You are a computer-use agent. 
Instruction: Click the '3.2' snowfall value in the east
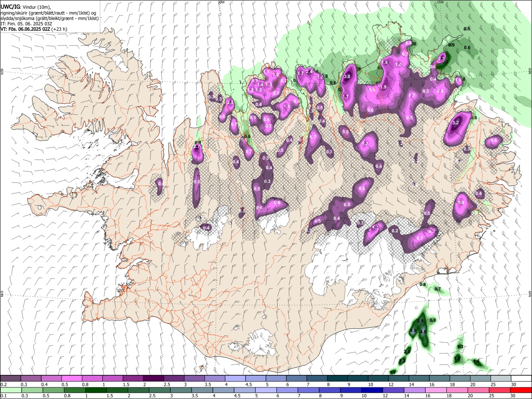pyautogui.click(x=456, y=123)
